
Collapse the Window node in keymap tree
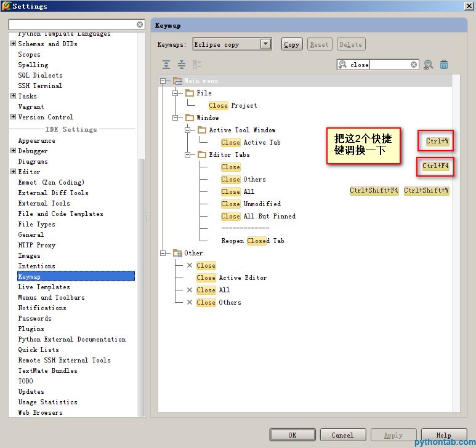coord(175,118)
